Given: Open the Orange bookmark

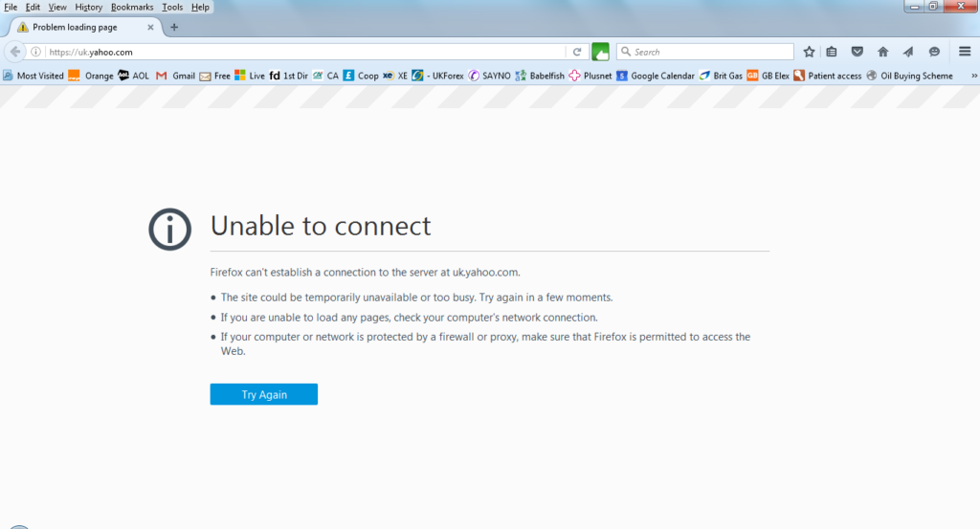Looking at the screenshot, I should [91, 76].
